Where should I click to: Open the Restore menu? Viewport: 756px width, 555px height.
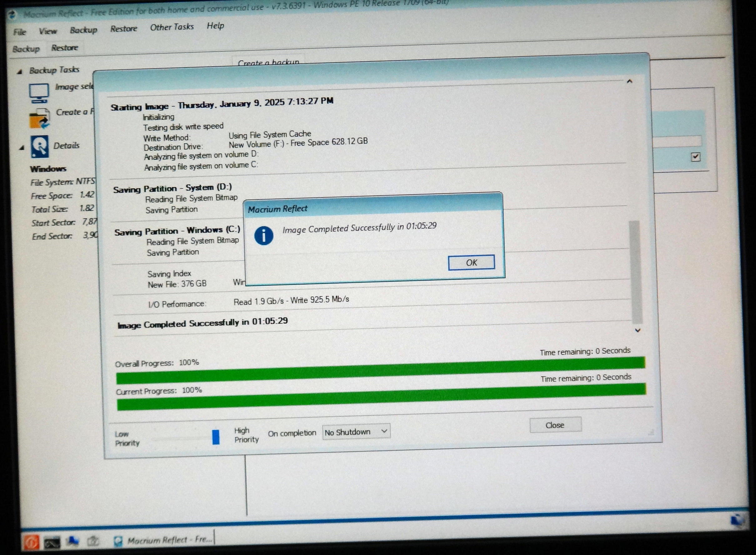point(124,28)
